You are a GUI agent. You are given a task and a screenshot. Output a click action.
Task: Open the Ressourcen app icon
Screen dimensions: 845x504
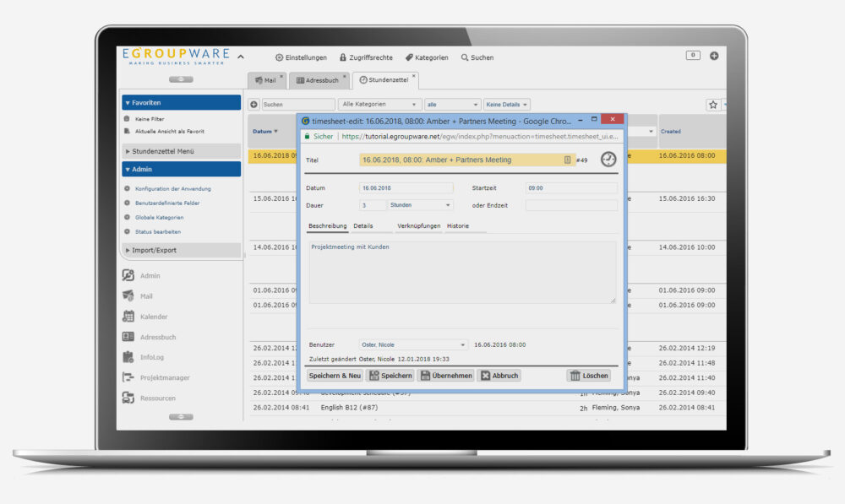(129, 398)
